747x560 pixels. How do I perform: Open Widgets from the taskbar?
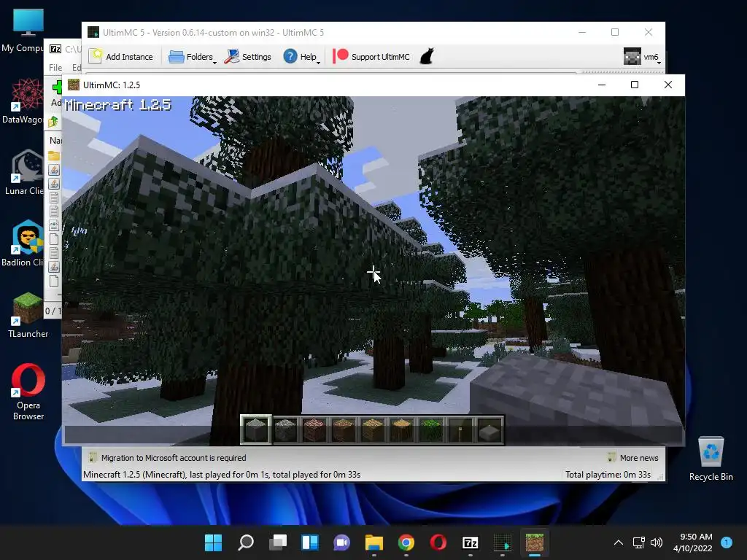(310, 542)
